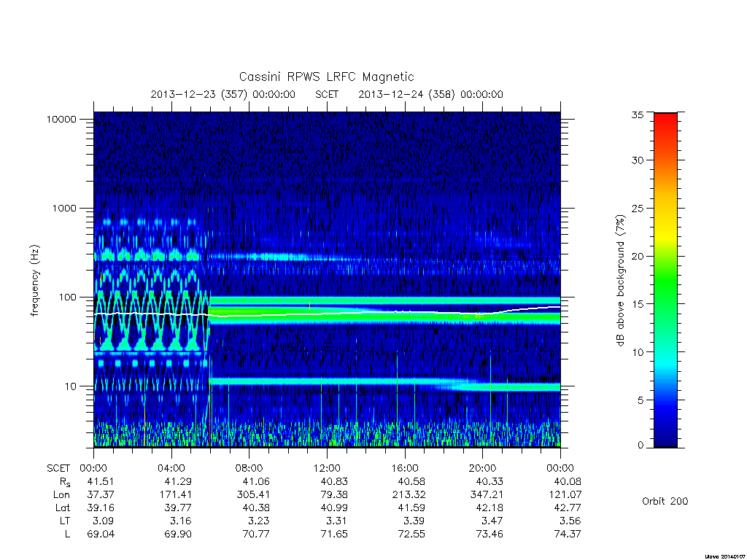The image size is (747, 560).
Task: Click the 10 Hz frequency axis label
Action: point(71,386)
